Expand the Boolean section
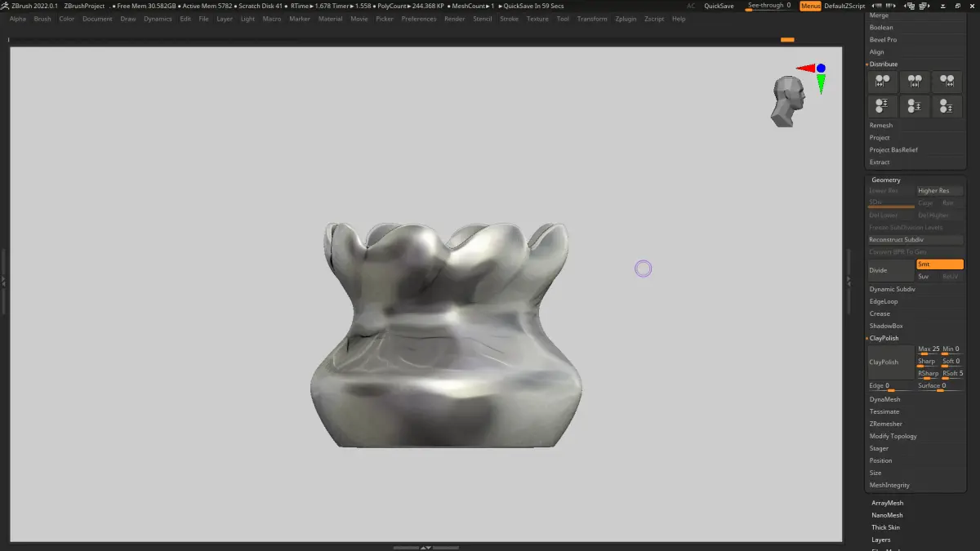This screenshot has width=980, height=551. [881, 27]
